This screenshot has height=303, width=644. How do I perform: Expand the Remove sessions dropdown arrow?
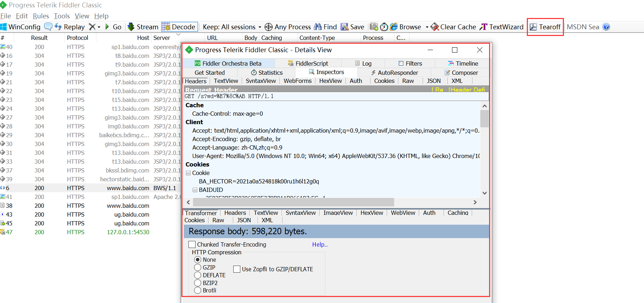pos(99,27)
